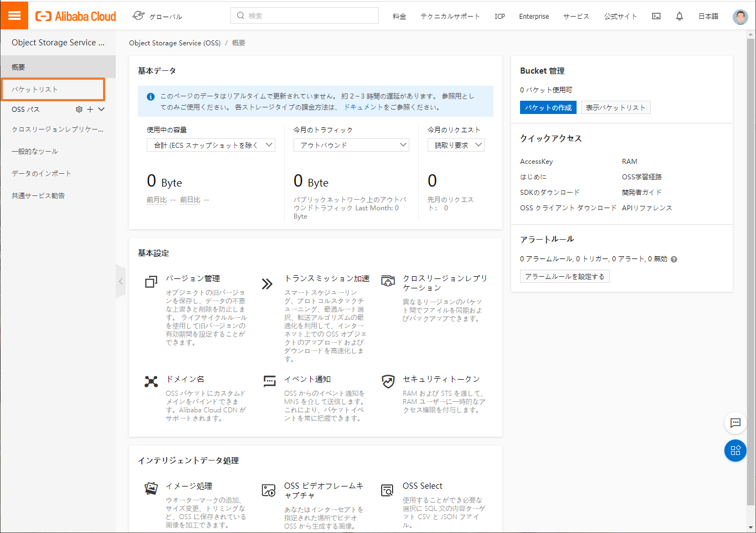The width and height of the screenshot is (756, 533).
Task: Click the scrollbar down arrow
Action: [x=751, y=528]
